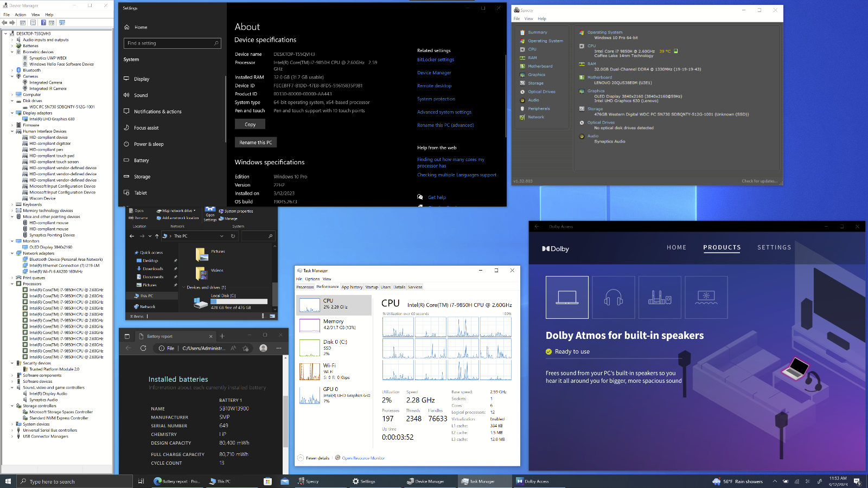Image resolution: width=868 pixels, height=488 pixels.
Task: Open Options menu in Task Manager
Action: pyautogui.click(x=312, y=279)
